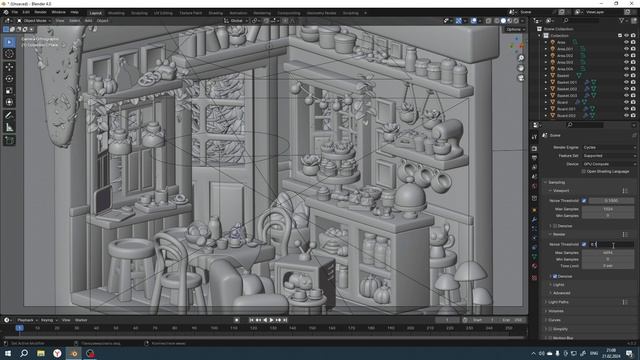Expand the Light Paths panel
Screen dimensions: 640x360
558,302
